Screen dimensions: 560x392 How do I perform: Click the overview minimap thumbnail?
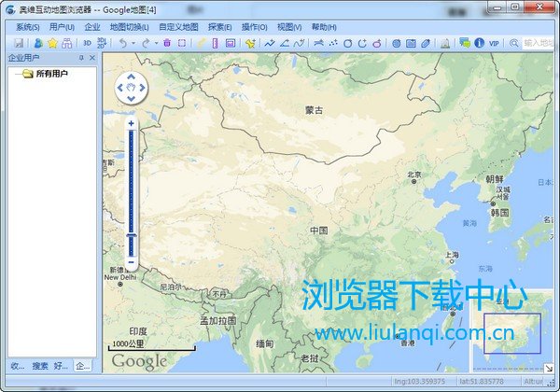[x=512, y=333]
